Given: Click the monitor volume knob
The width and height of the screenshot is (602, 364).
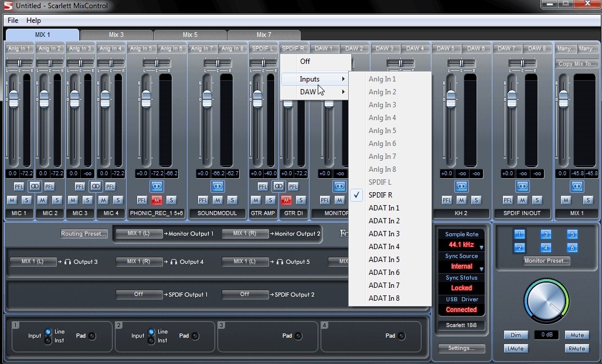Looking at the screenshot, I should (546, 301).
